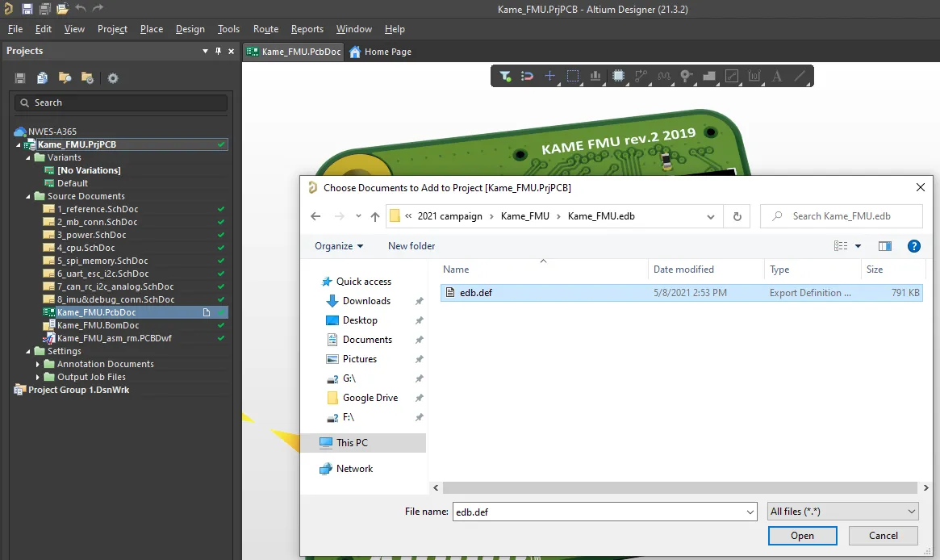The width and height of the screenshot is (940, 560).
Task: Unpin Google Drive from Quick access
Action: (417, 397)
